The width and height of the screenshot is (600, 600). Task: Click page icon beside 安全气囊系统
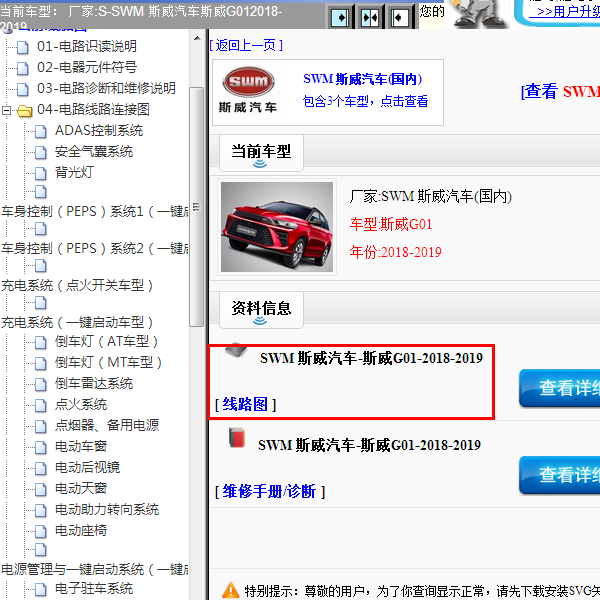tap(41, 152)
